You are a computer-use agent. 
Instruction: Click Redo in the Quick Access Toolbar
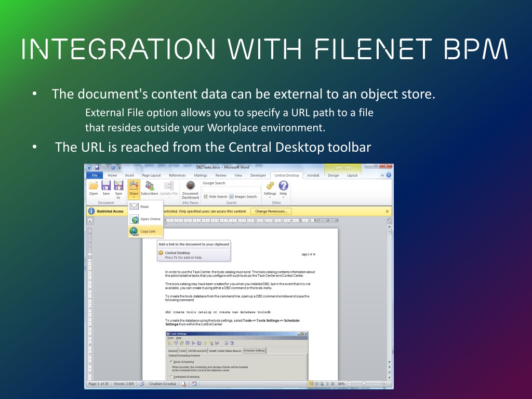tap(113, 168)
